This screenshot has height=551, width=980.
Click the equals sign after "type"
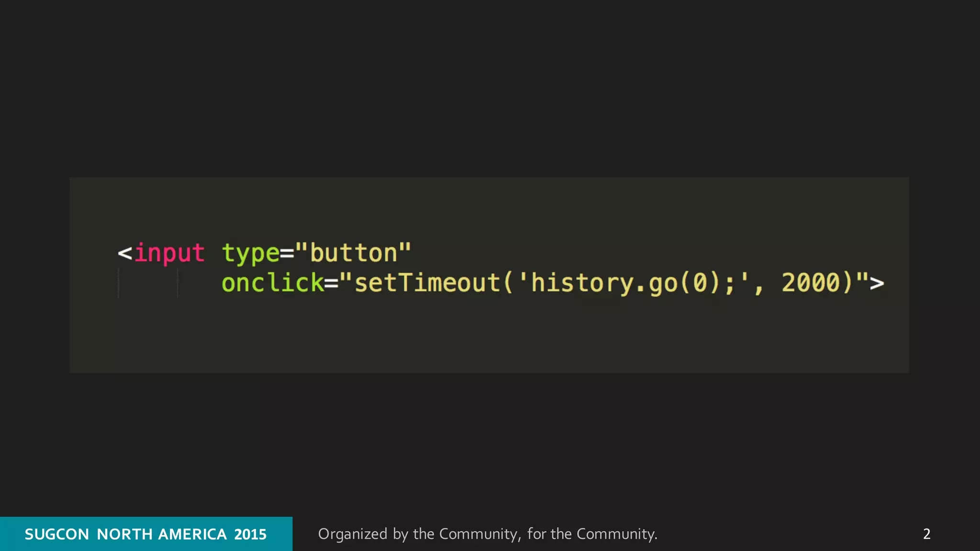(x=287, y=254)
